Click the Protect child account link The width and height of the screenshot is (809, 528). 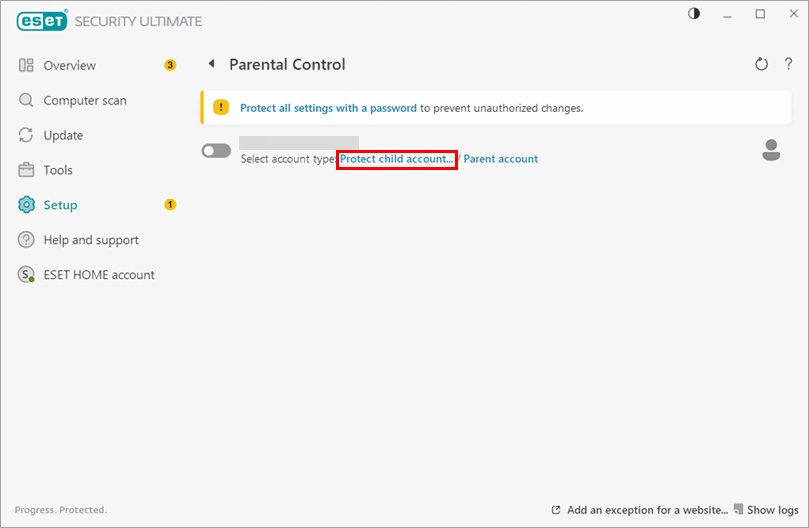(397, 159)
